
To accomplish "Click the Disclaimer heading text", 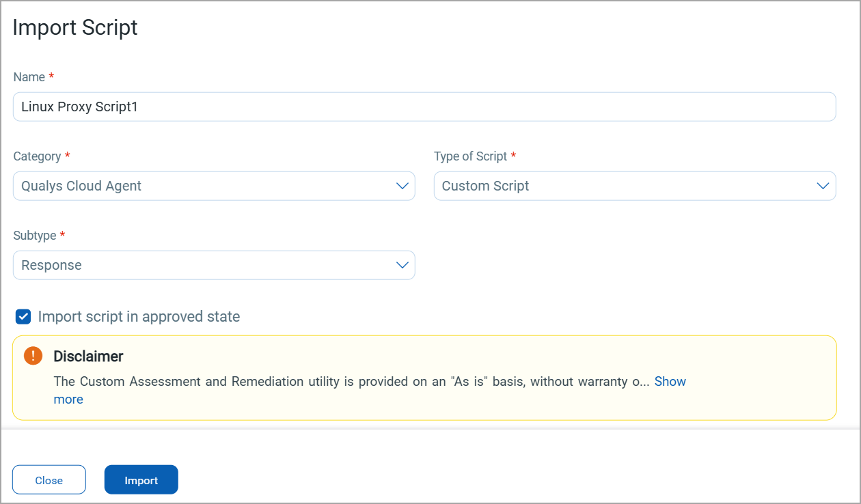I will (88, 356).
